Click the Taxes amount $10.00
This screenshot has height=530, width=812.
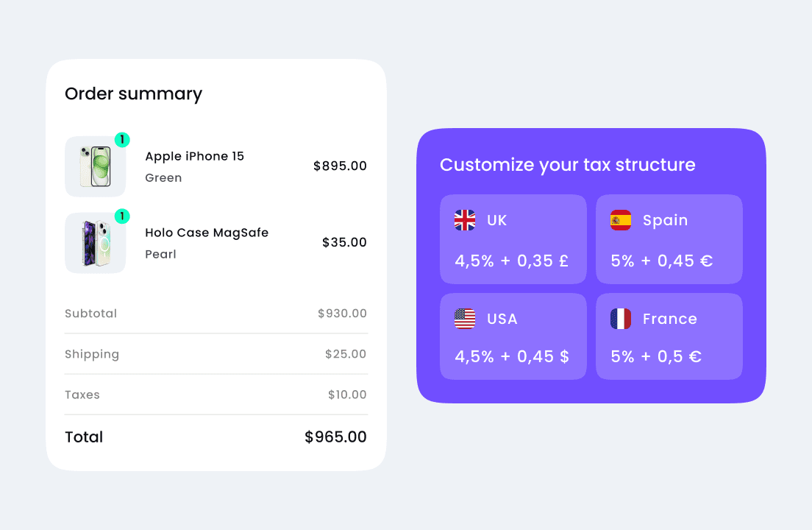(347, 395)
